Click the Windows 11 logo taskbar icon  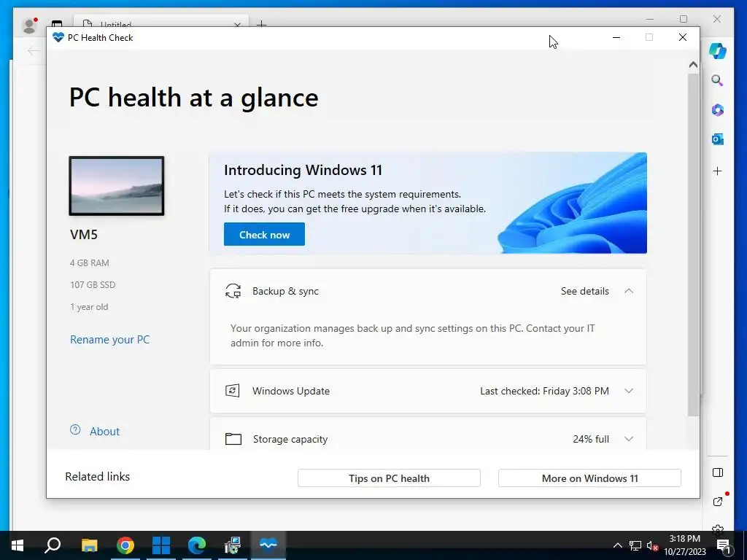coord(161,545)
